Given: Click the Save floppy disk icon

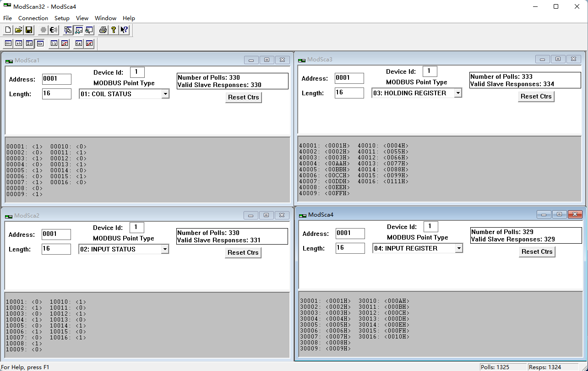Looking at the screenshot, I should point(29,30).
